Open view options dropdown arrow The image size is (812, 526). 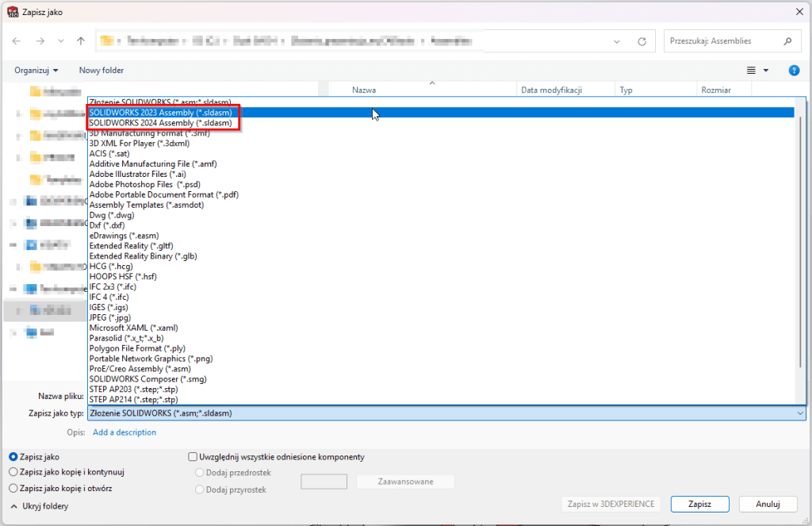click(766, 71)
